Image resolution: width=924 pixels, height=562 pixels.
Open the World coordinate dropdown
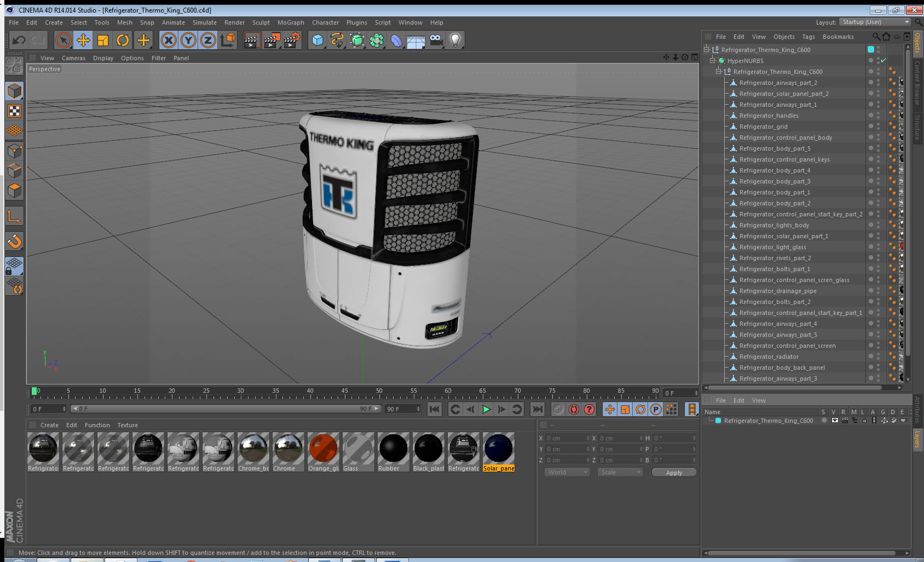coord(567,472)
